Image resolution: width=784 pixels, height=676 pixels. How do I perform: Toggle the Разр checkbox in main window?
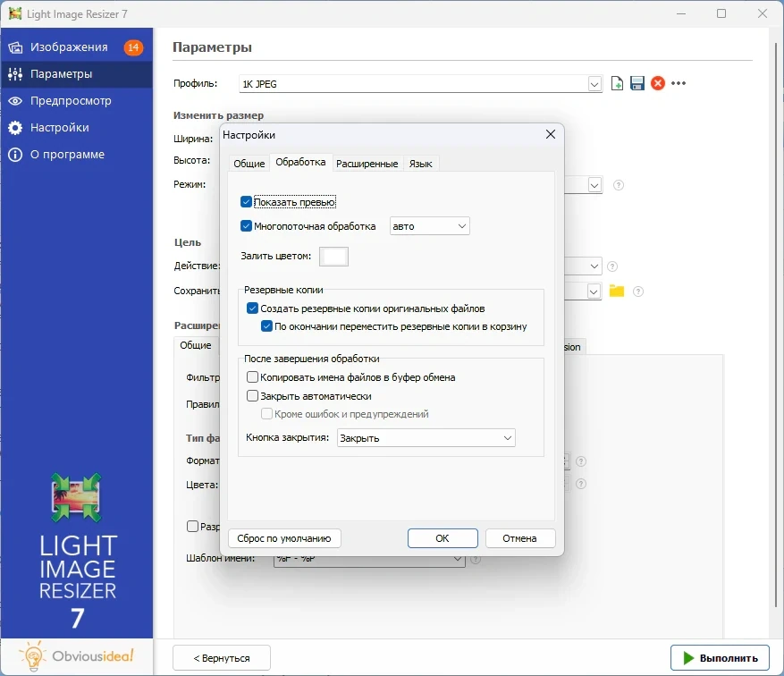pos(192,527)
